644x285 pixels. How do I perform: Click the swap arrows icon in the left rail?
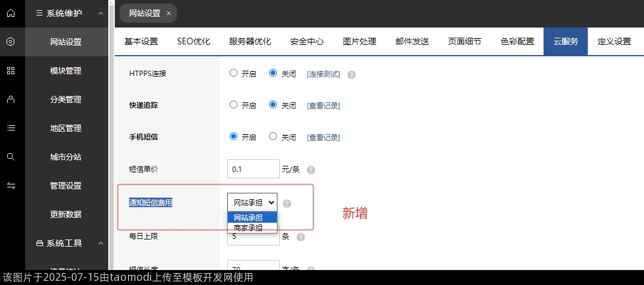tap(10, 186)
